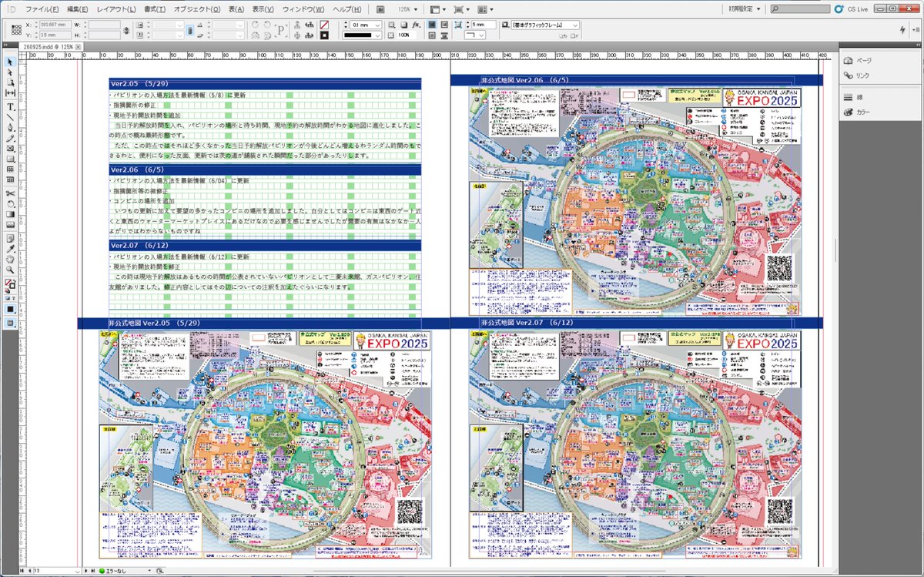924x577 pixels.
Task: Open the リンク panel
Action: click(x=858, y=75)
